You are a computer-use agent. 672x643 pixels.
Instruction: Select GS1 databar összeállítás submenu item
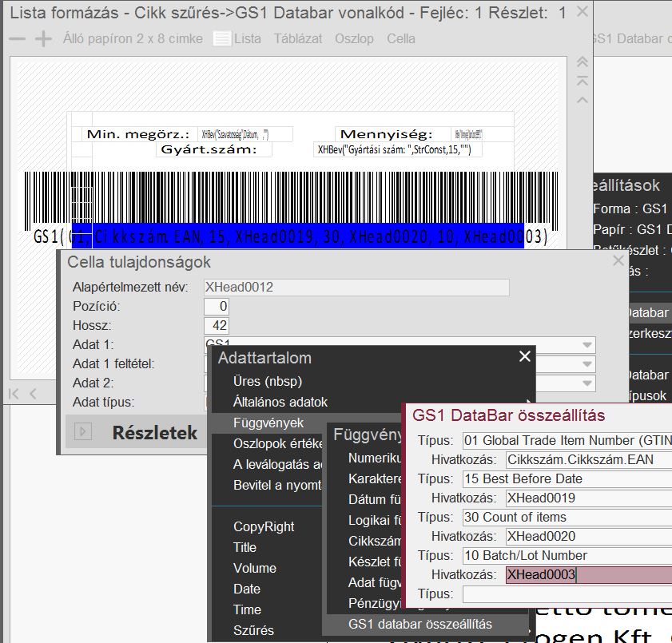coord(420,625)
